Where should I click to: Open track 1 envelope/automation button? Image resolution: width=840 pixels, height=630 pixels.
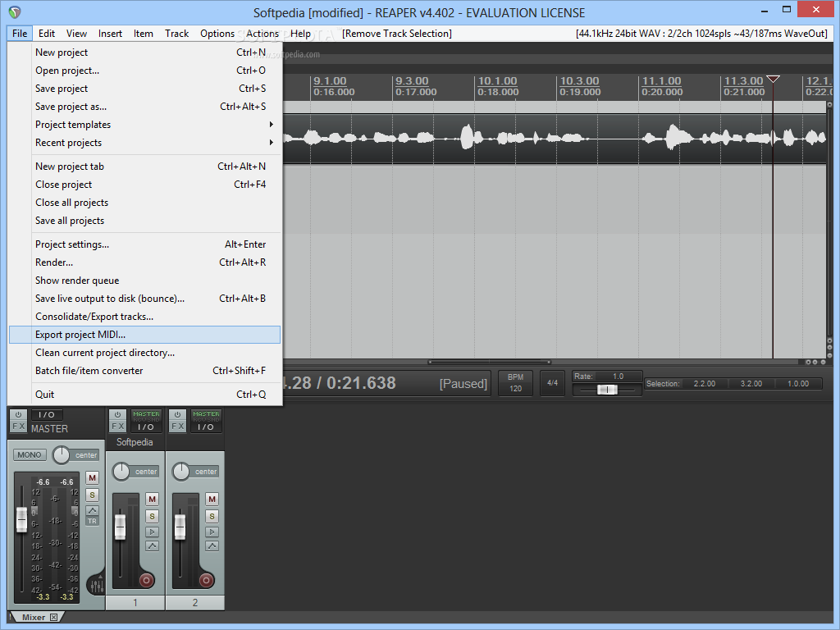coord(152,546)
